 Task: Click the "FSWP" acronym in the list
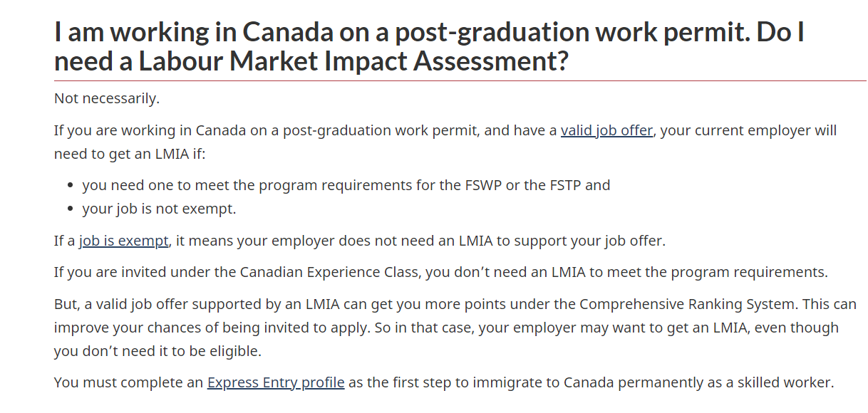pos(479,185)
